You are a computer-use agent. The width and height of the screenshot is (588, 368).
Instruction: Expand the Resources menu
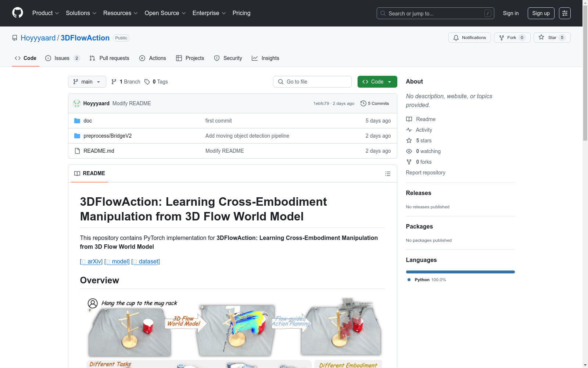pyautogui.click(x=121, y=13)
